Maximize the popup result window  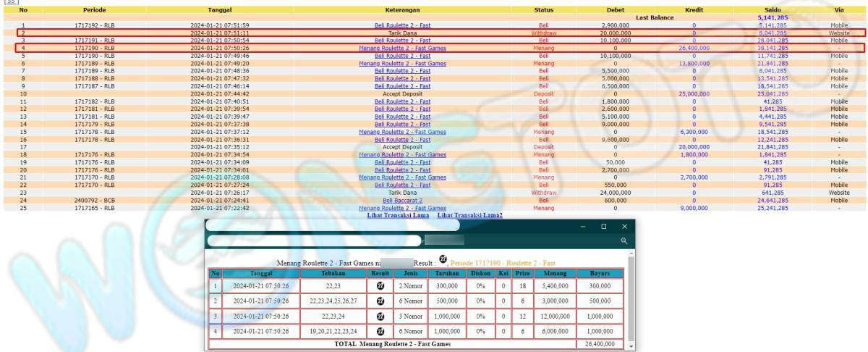pyautogui.click(x=604, y=227)
